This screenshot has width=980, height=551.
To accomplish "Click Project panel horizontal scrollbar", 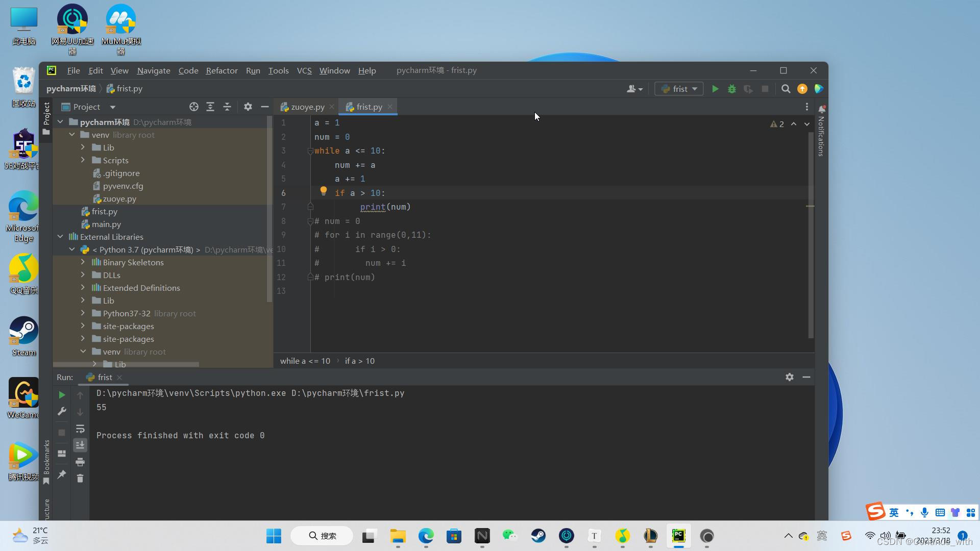I will coord(126,364).
